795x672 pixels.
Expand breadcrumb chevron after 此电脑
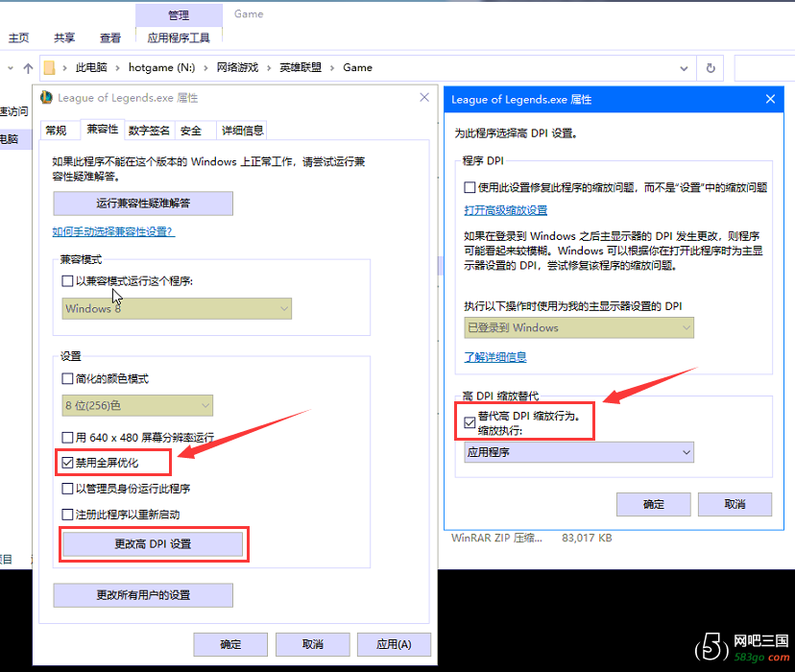(117, 68)
